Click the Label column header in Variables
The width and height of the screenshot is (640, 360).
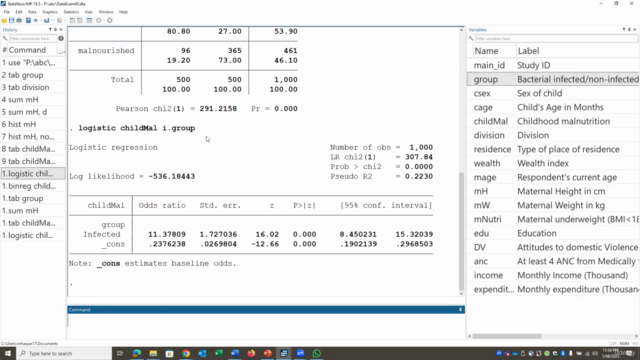[577, 51]
